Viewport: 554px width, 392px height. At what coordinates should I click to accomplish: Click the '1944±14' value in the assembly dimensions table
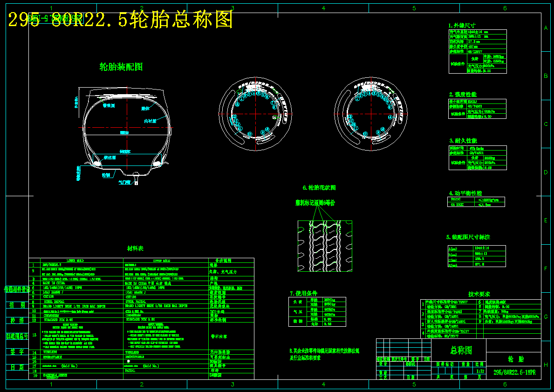tap(482, 248)
